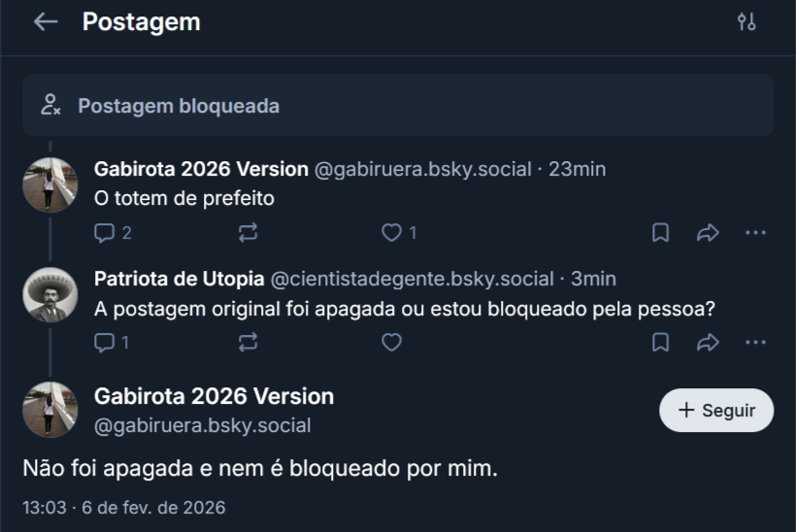This screenshot has width=796, height=532.
Task: Click Patriota de Utopia's sombrero avatar
Action: click(x=50, y=294)
